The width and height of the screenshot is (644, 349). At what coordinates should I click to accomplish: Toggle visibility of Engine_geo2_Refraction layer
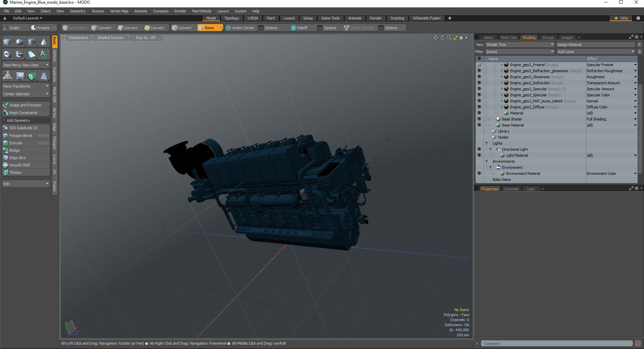pos(479,83)
